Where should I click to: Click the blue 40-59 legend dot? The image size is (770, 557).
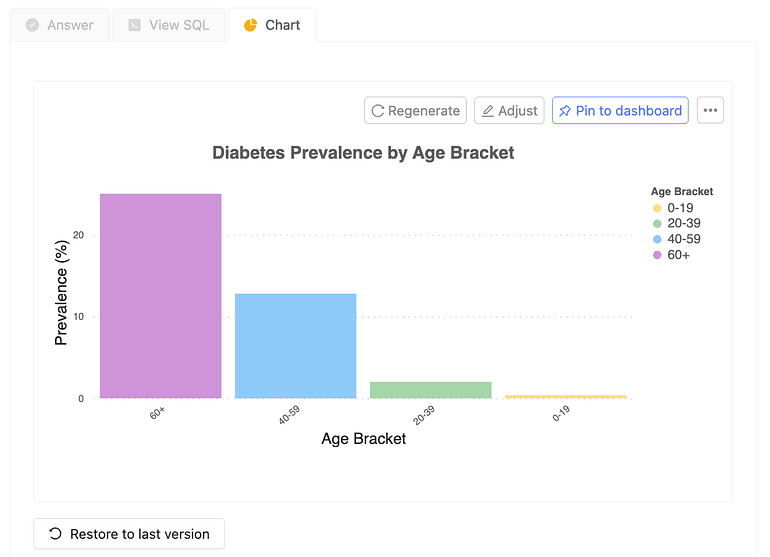(x=657, y=240)
